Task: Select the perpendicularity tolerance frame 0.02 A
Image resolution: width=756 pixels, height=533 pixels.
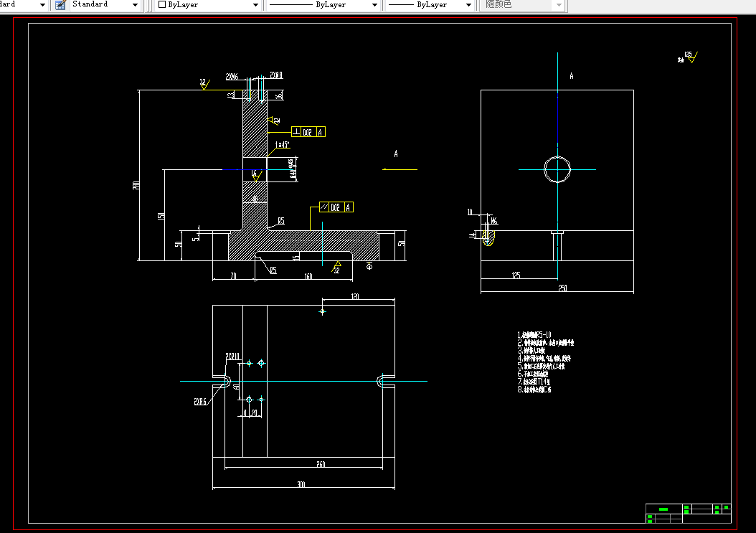Action: pos(308,132)
